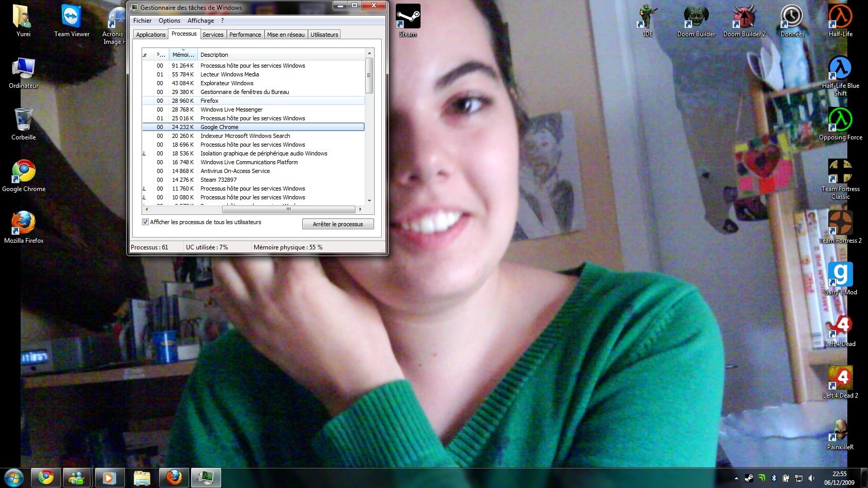Select the Lecteur Windows Media process

point(253,74)
